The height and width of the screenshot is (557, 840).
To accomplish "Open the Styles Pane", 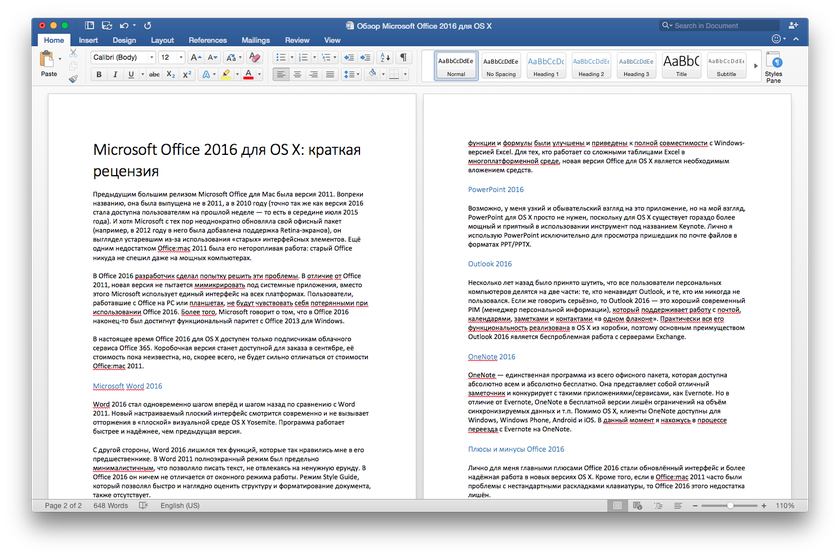I will 773,66.
